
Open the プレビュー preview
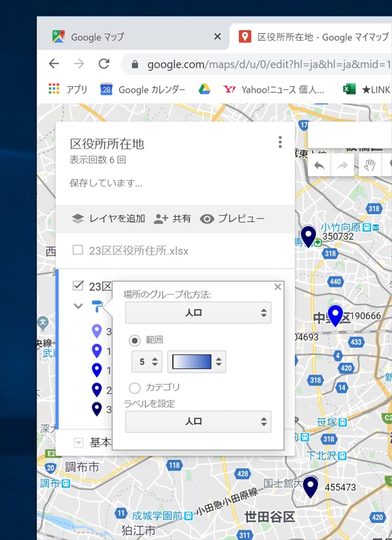tap(232, 219)
